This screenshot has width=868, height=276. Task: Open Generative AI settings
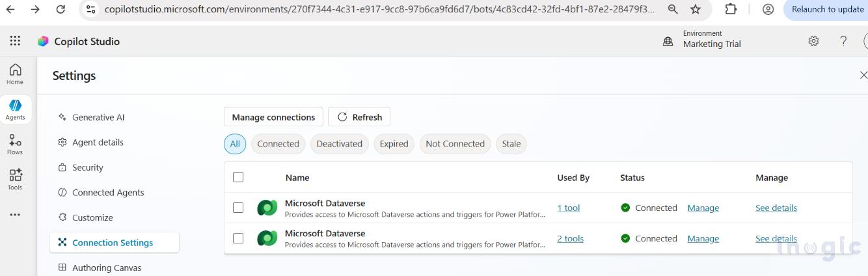click(98, 117)
